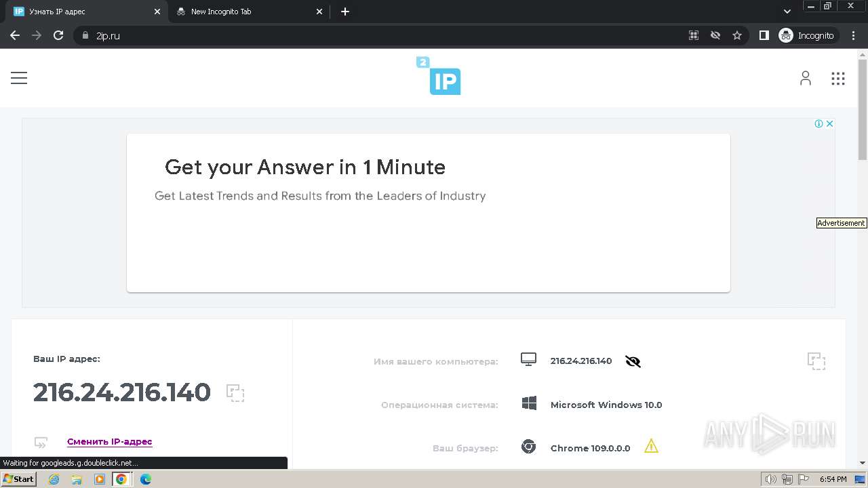Close the New Incognito Tab
The width and height of the screenshot is (868, 488).
[320, 12]
